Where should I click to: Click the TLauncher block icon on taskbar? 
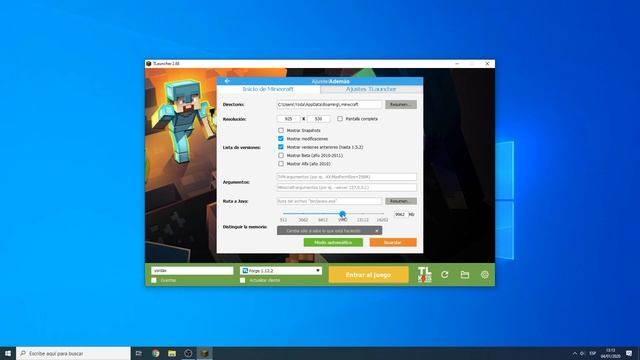204,353
